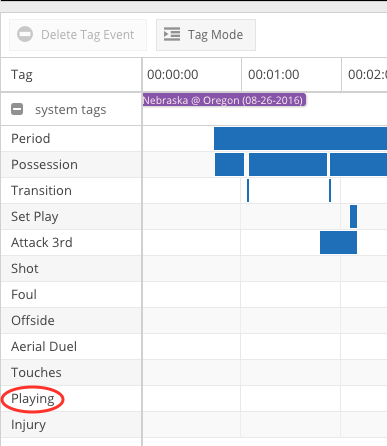Select the Period tag row
This screenshot has height=446, width=387.
pyautogui.click(x=71, y=139)
